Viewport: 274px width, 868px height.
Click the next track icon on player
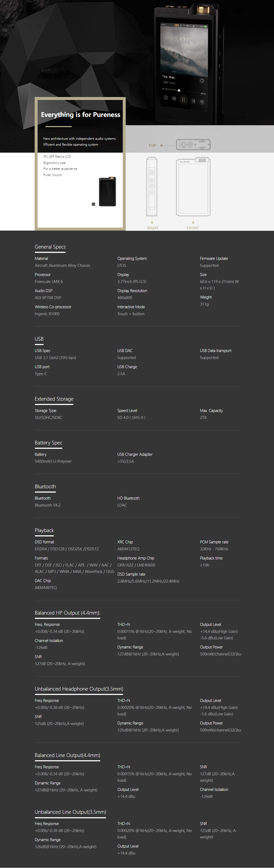click(x=193, y=101)
